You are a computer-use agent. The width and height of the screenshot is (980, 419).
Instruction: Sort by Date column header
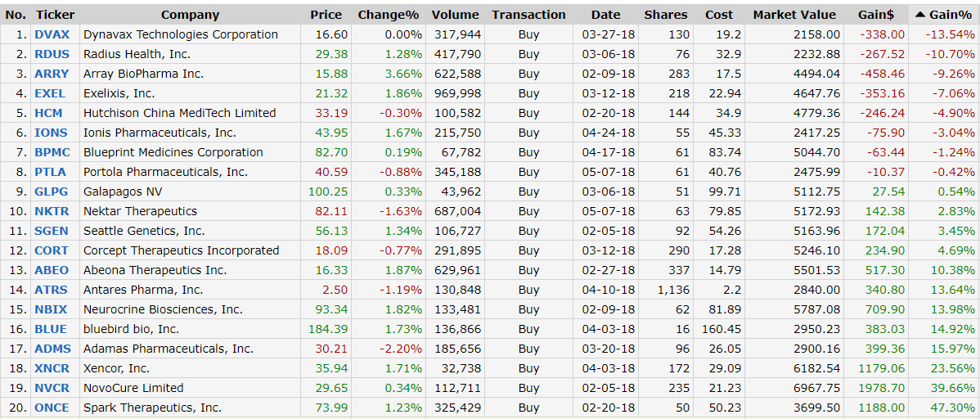(x=605, y=15)
